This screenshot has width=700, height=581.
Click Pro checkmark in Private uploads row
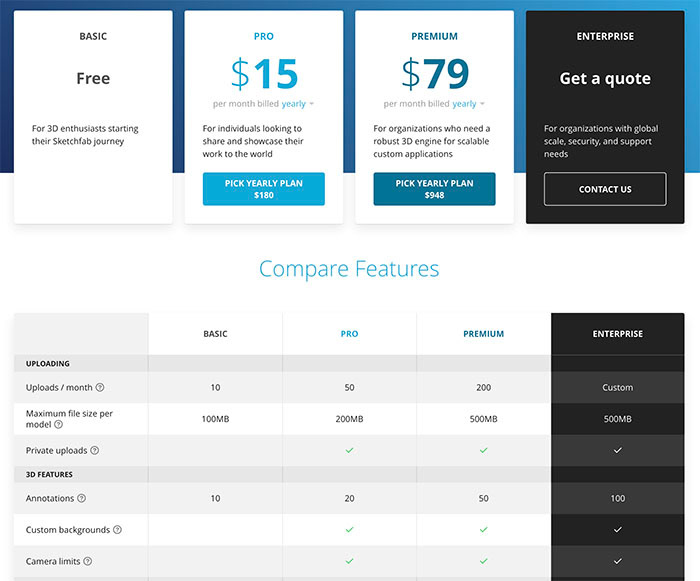(x=350, y=450)
